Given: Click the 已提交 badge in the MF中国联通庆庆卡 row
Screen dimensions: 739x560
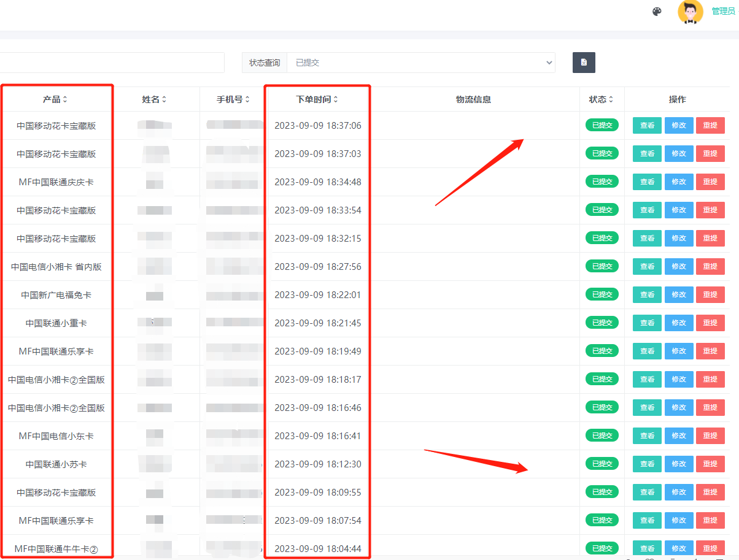Looking at the screenshot, I should tap(602, 182).
